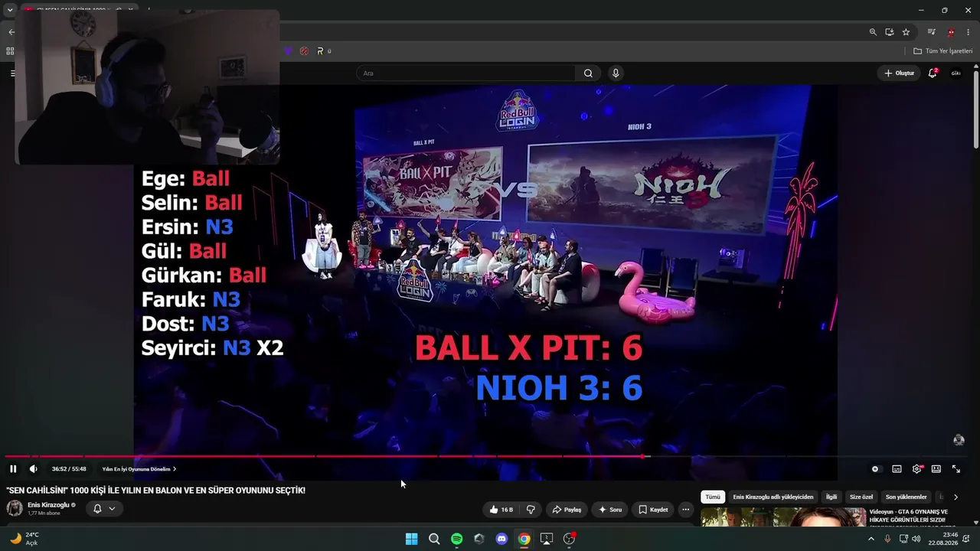
Task: Open the Chrome apps grid shortcut
Action: pyautogui.click(x=10, y=51)
